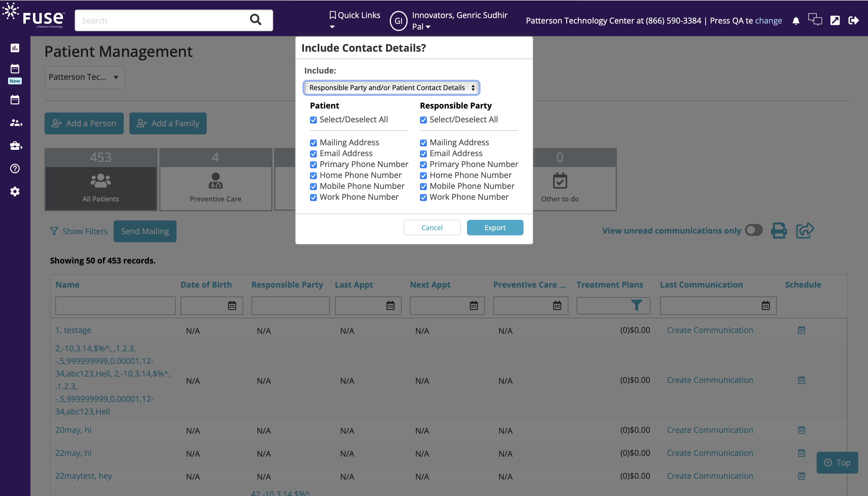Open the dashboard chart sidebar icon
Screen dimensions: 868x496
point(15,48)
